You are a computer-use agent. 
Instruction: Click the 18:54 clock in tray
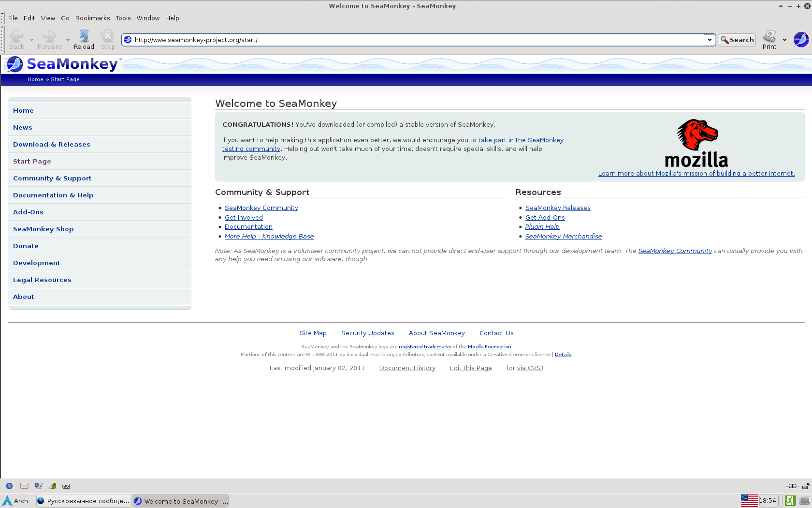(768, 501)
